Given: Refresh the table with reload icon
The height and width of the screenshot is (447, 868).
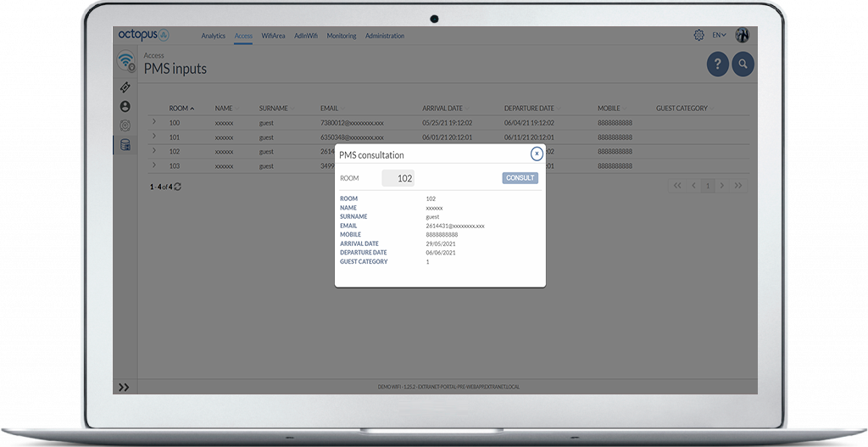Looking at the screenshot, I should tap(178, 187).
